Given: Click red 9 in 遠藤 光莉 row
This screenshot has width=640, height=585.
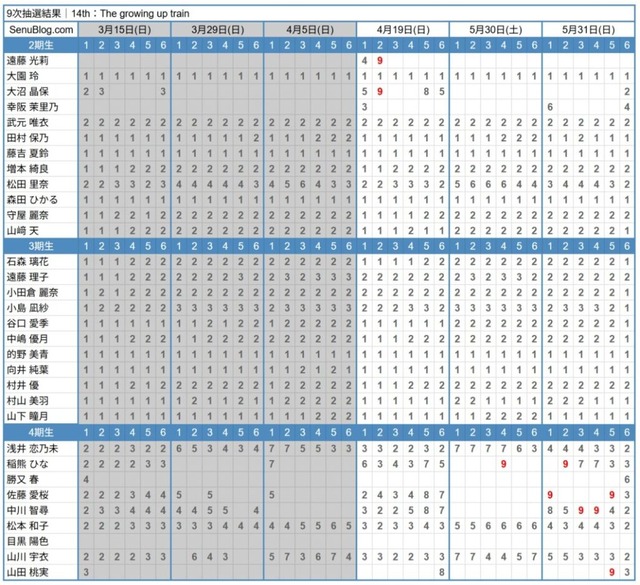Looking at the screenshot, I should pyautogui.click(x=381, y=61).
